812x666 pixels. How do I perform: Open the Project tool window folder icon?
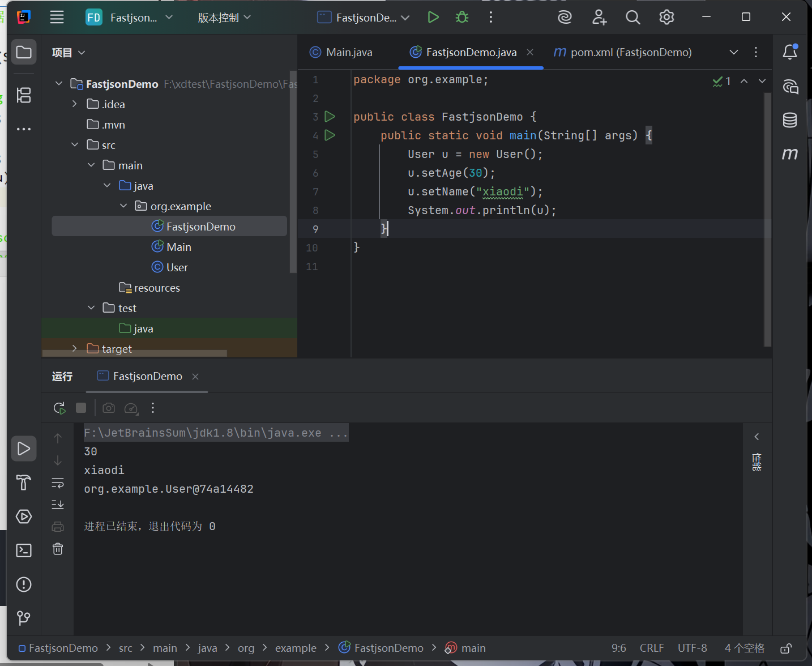24,52
